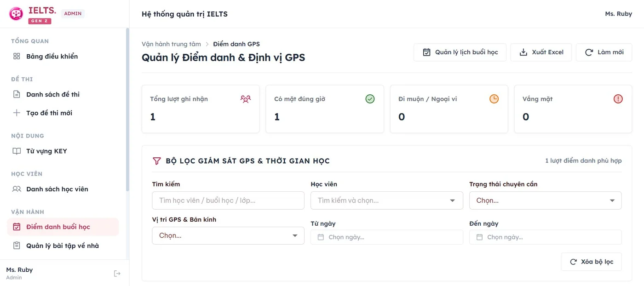Click the document icon beside Danh sách đề thi

pyautogui.click(x=17, y=94)
